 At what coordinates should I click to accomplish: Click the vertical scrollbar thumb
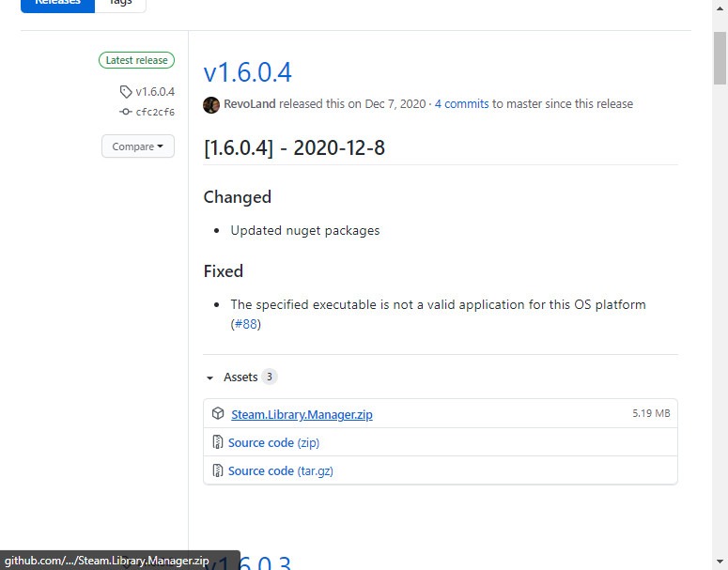(720, 58)
